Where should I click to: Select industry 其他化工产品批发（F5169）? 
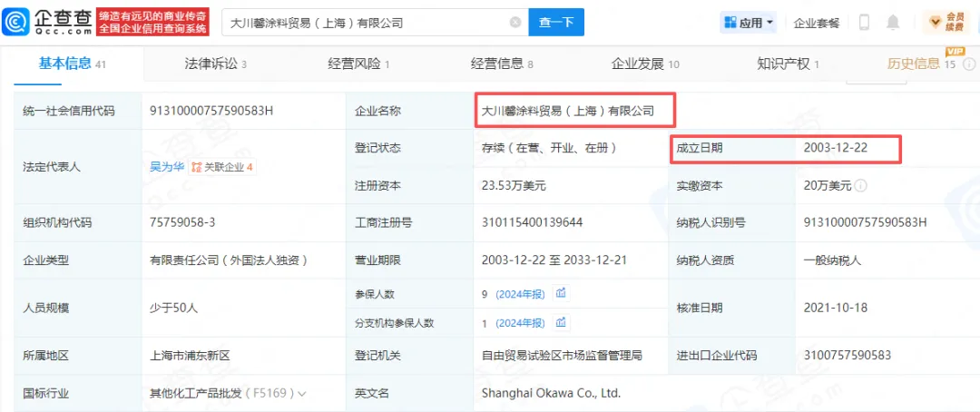pyautogui.click(x=222, y=393)
